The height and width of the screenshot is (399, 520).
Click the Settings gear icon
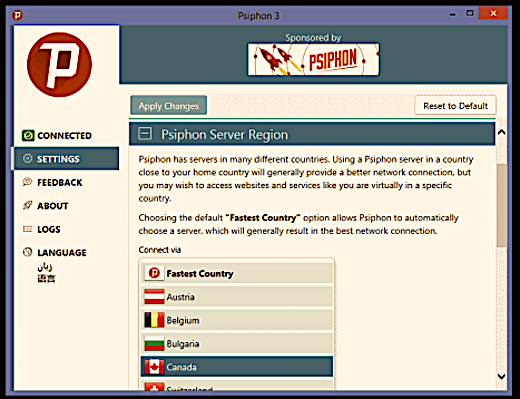point(28,159)
